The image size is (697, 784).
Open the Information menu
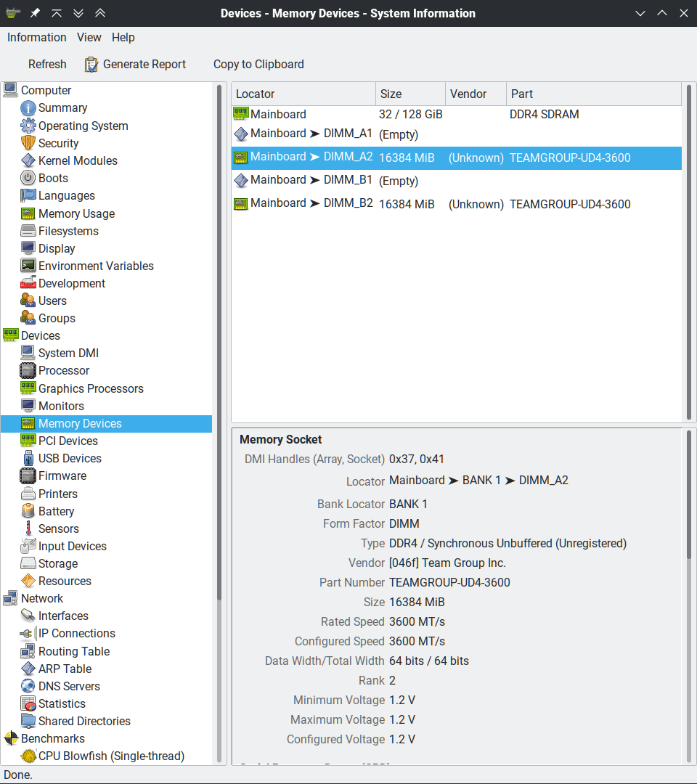tap(36, 38)
